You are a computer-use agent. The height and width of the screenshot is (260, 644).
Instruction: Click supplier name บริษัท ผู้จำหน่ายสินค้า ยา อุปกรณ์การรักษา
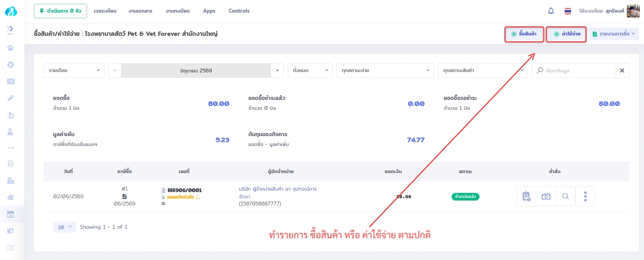[278, 193]
